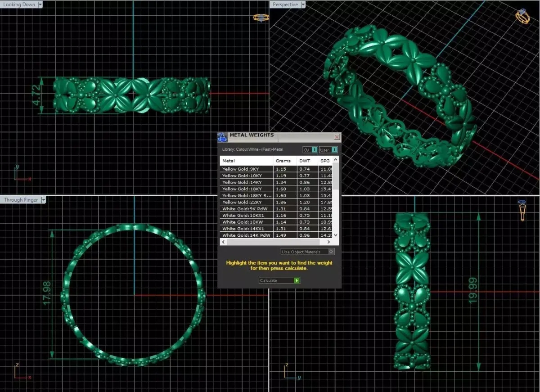540x392 pixels.
Task: Select the White Gold:10KX1 row
Action: 276,215
